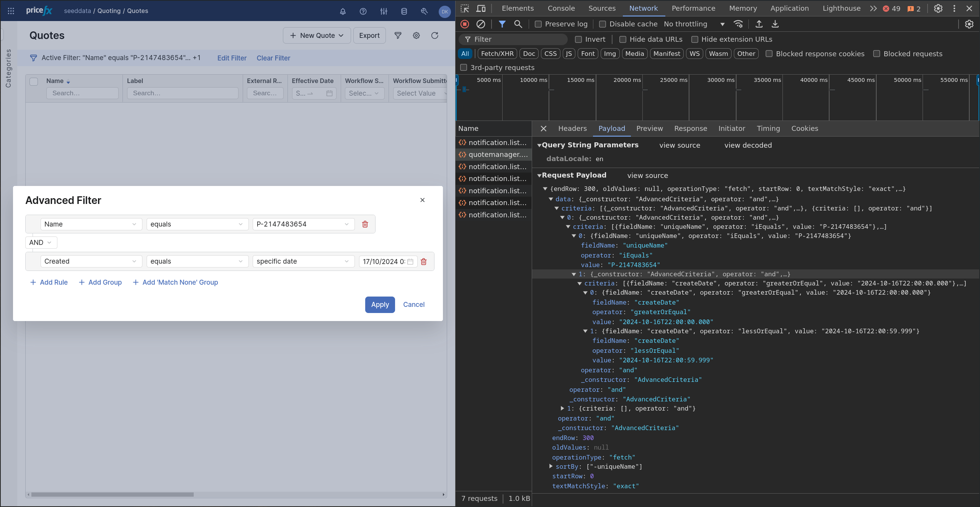The height and width of the screenshot is (507, 980).
Task: Click the horizontal table scrollbar
Action: click(113, 494)
